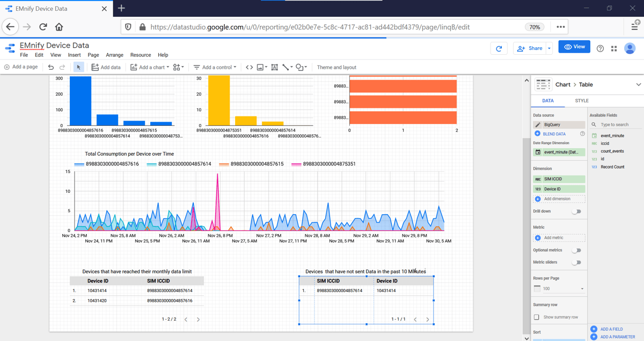
Task: Click the Add metric button
Action: [559, 237]
